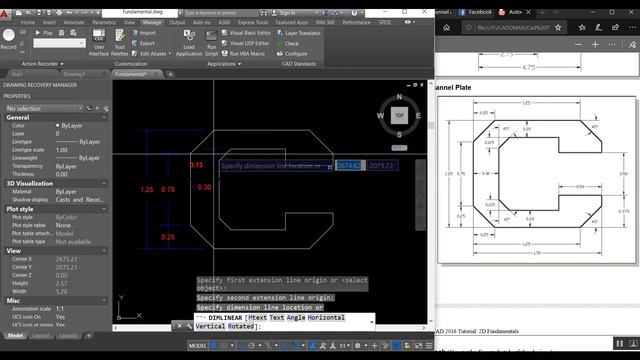Click the TOP face of ViewCube
The width and height of the screenshot is (640, 360).
click(399, 116)
